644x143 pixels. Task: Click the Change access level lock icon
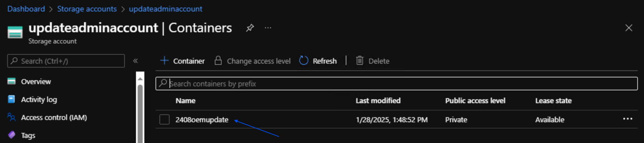pyautogui.click(x=218, y=61)
